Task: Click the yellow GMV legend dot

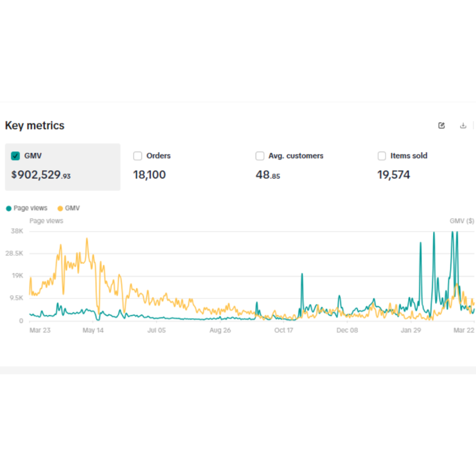Action: [60, 208]
